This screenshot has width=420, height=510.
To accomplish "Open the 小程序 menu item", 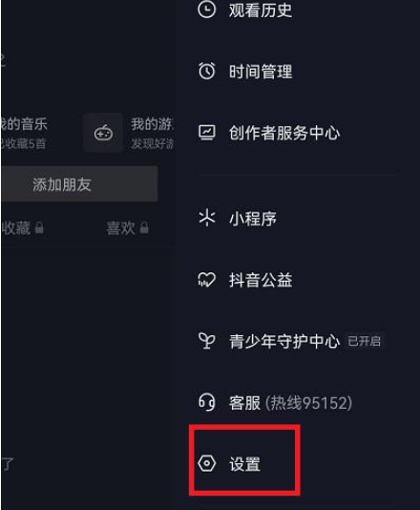I will [253, 219].
